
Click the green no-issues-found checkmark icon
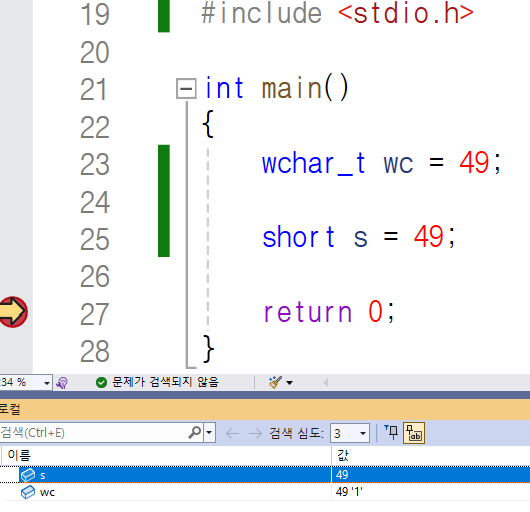[101, 383]
